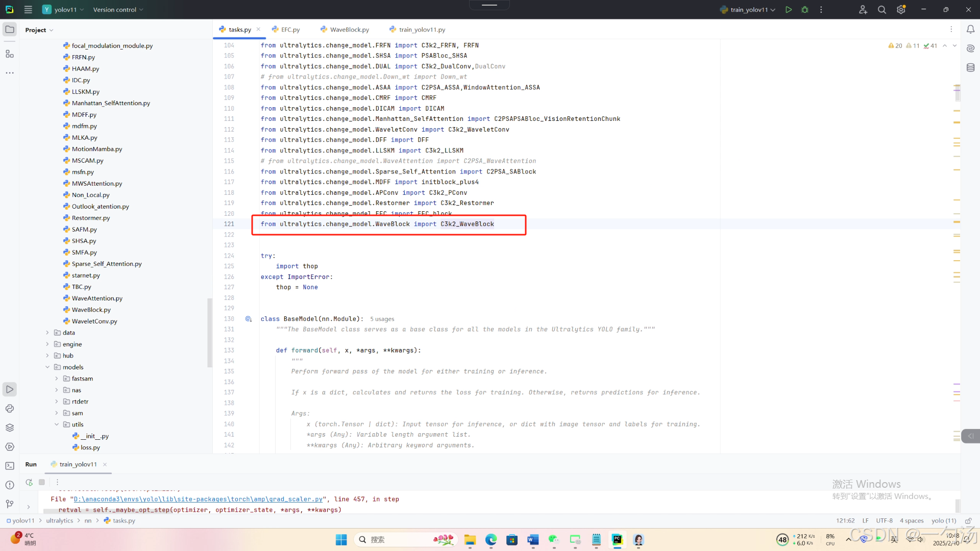Open the Terminal tool window icon

pyautogui.click(x=10, y=466)
